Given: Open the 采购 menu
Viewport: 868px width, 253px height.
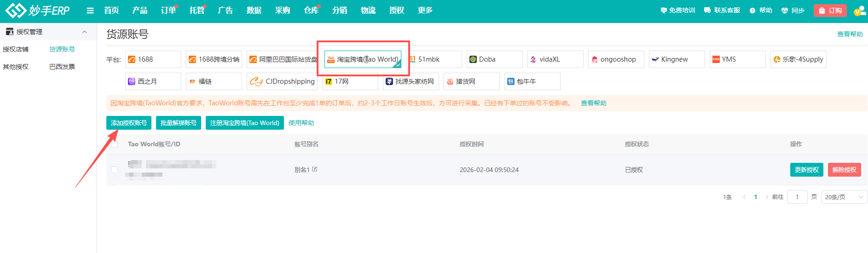Looking at the screenshot, I should (283, 10).
